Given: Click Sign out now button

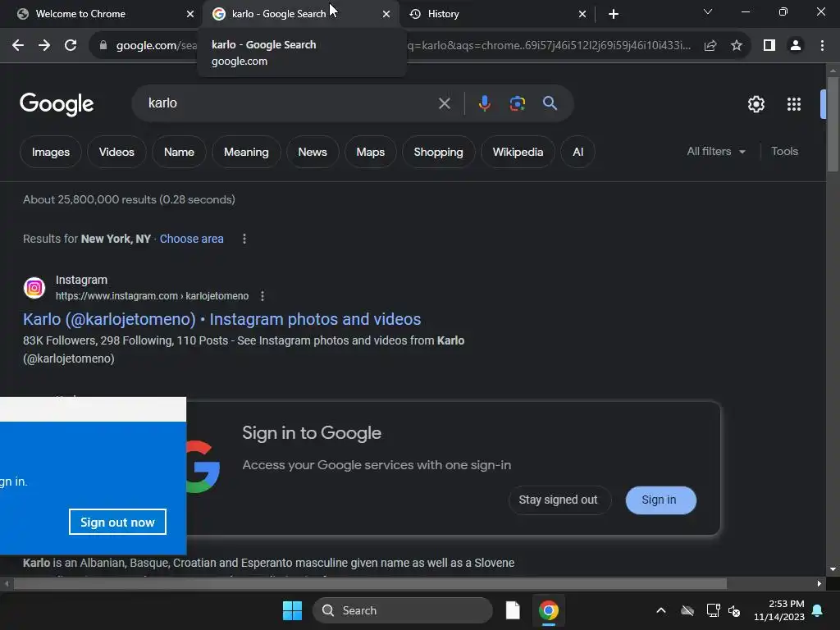Looking at the screenshot, I should pos(117,522).
